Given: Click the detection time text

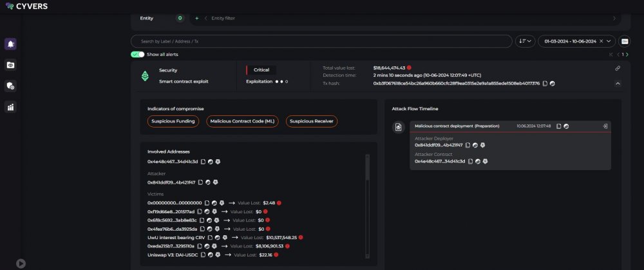Looking at the screenshot, I should click(x=427, y=75).
